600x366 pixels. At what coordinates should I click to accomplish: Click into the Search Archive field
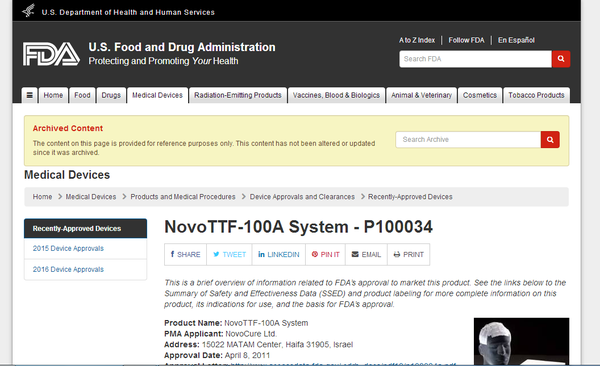(468, 140)
